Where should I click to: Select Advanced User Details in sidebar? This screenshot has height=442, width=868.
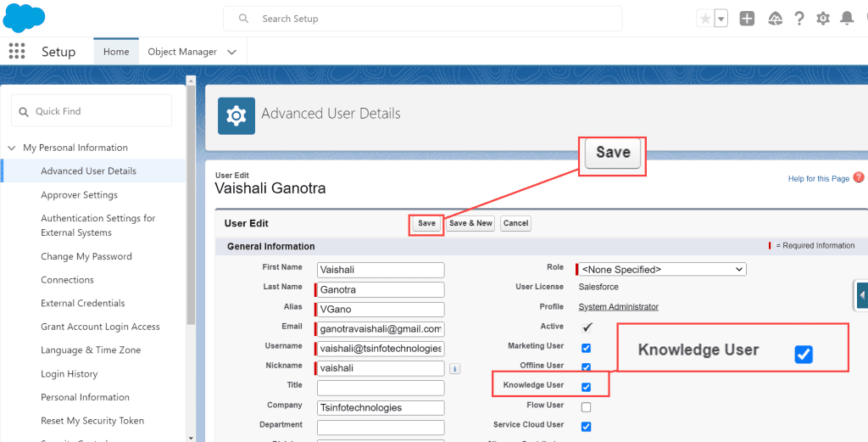click(x=88, y=171)
